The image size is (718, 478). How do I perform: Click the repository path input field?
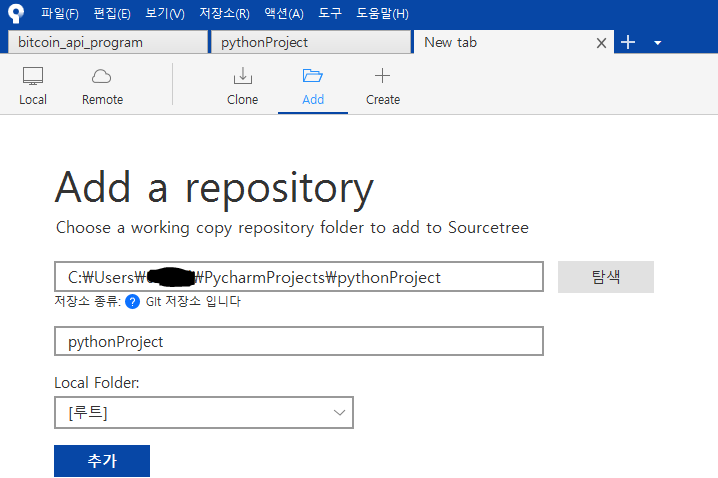coord(299,277)
